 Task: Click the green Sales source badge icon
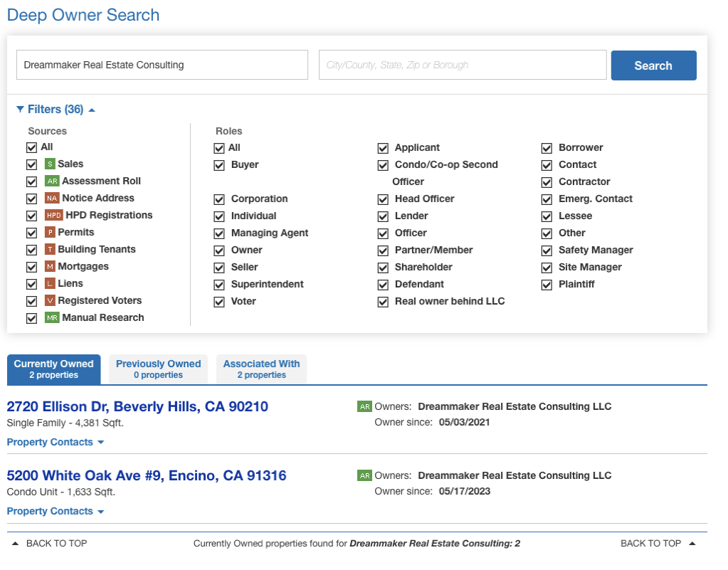(x=50, y=164)
